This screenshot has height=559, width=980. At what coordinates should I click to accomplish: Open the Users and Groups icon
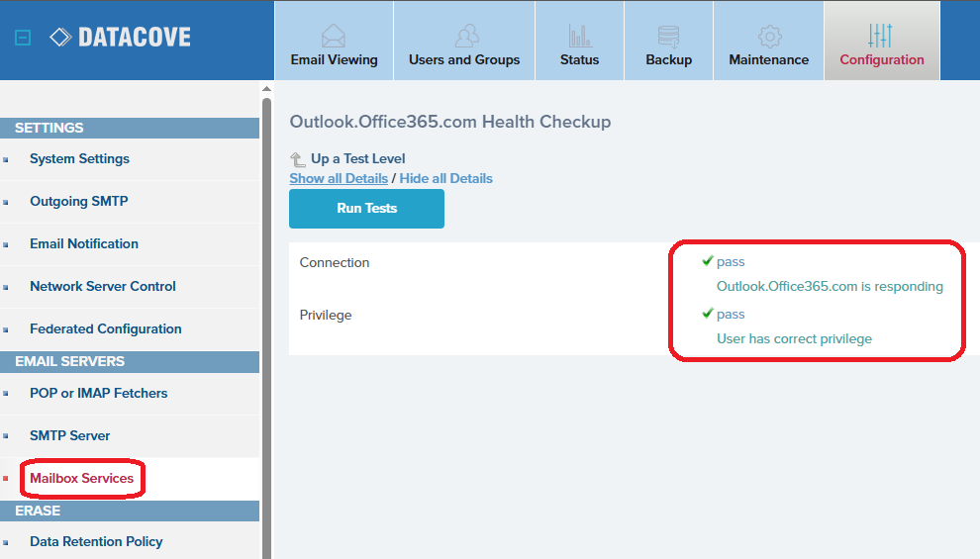coord(464,37)
